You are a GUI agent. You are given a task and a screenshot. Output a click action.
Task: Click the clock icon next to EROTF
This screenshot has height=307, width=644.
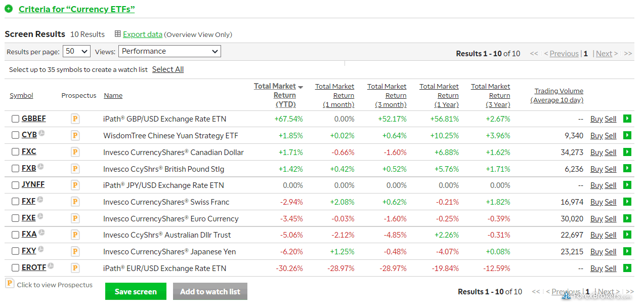click(51, 266)
